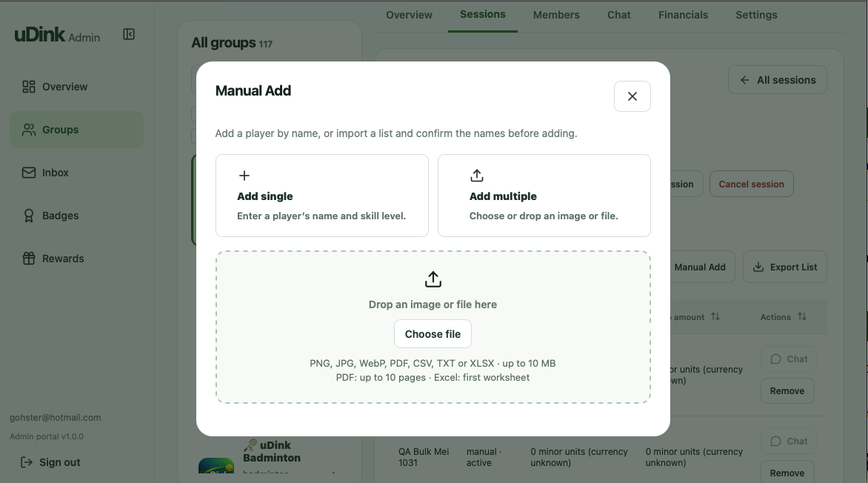Click the 'manual · active' status cell

(484, 457)
